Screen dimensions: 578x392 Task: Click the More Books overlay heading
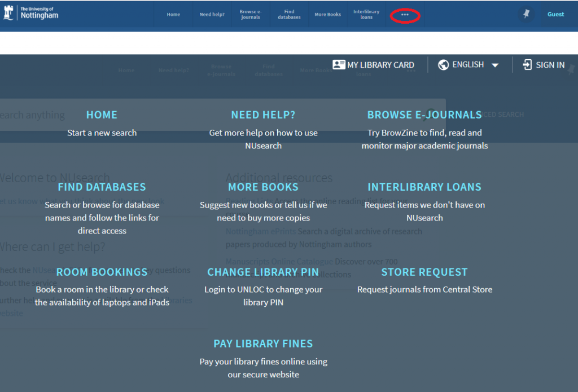coord(263,187)
